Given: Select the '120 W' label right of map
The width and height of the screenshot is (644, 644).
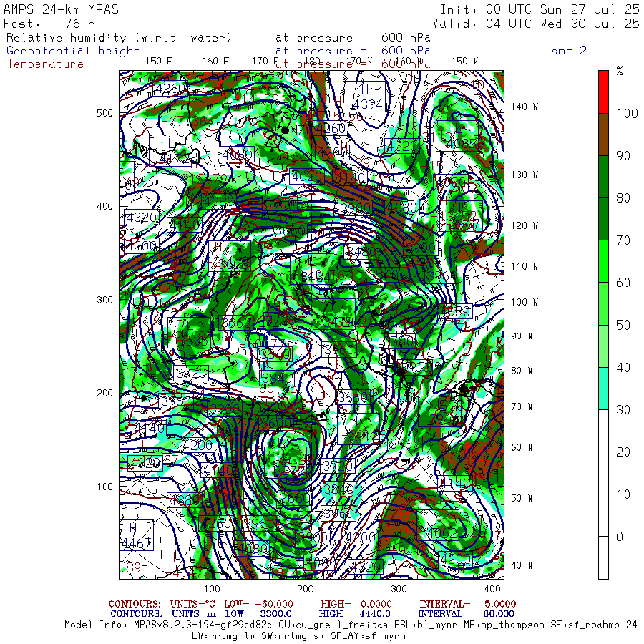Looking at the screenshot, I should (x=524, y=225).
